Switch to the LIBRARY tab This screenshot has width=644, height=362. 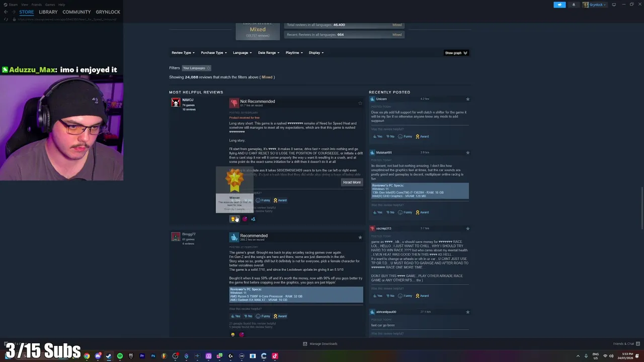coord(48,12)
